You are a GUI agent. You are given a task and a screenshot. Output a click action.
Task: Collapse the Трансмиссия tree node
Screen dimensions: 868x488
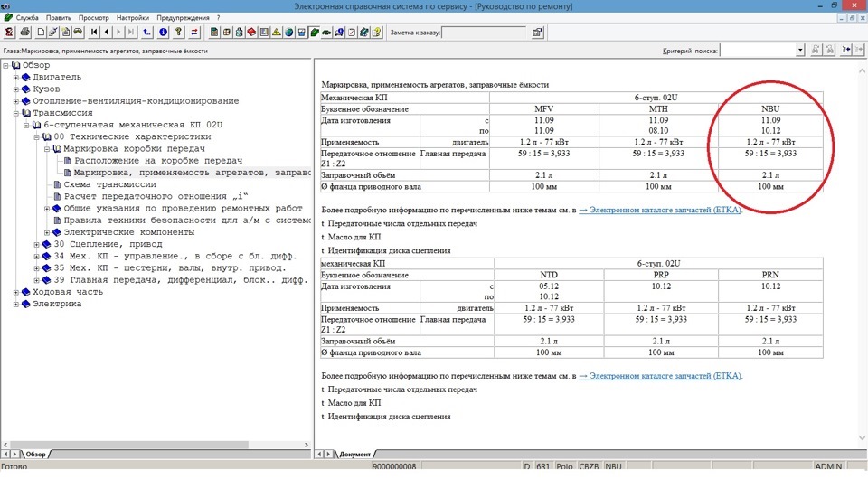pos(16,113)
